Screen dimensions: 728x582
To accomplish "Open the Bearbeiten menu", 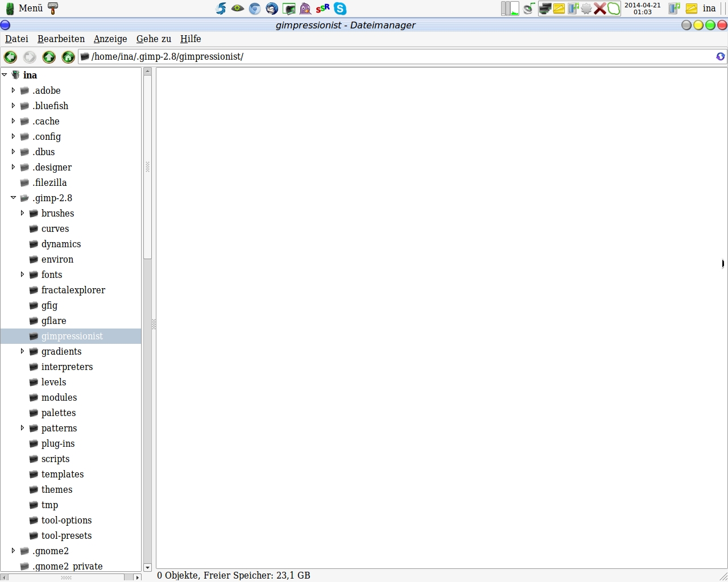I will click(61, 39).
